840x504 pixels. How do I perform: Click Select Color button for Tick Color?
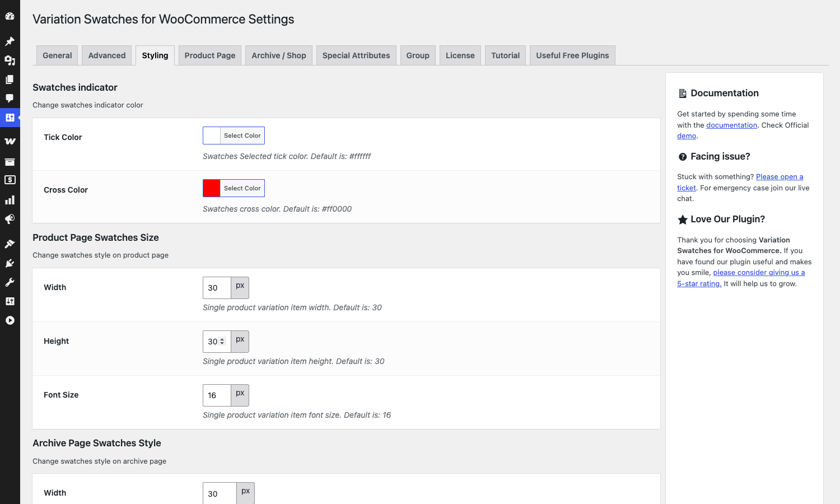242,136
